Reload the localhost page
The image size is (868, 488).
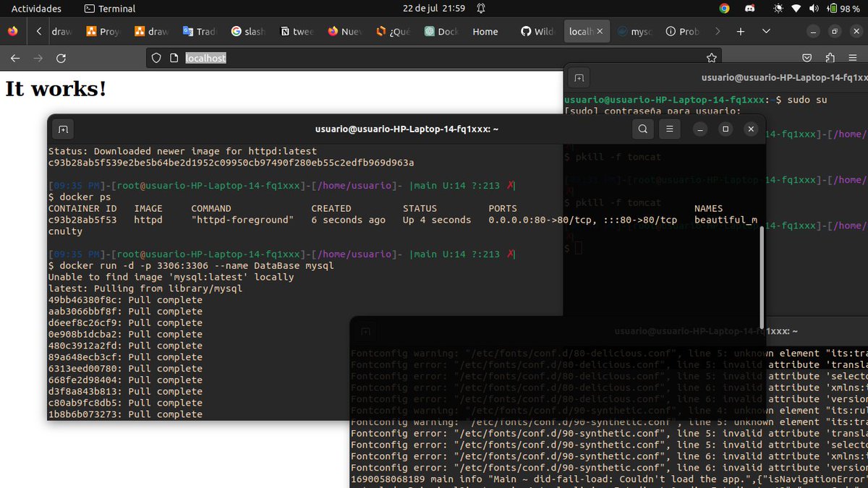coord(61,58)
